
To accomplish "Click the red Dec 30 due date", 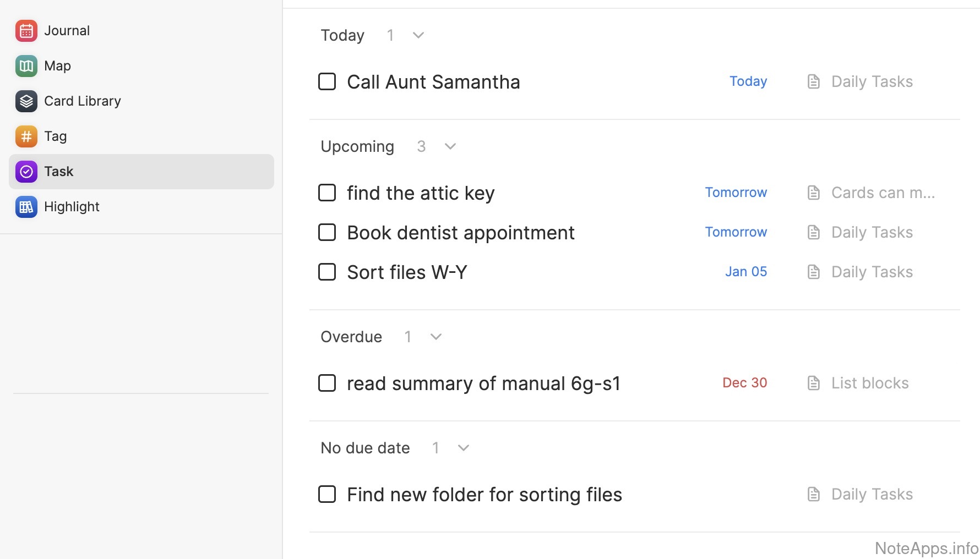I will pos(744,383).
